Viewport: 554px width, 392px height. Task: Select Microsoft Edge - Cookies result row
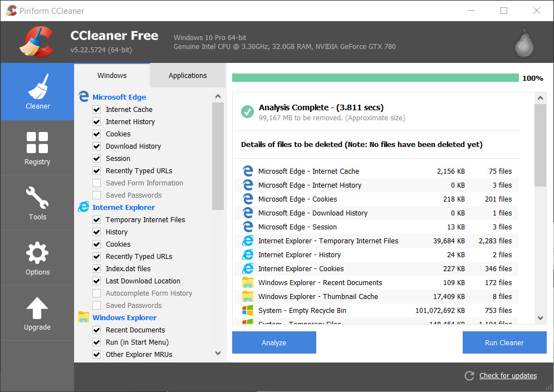376,199
